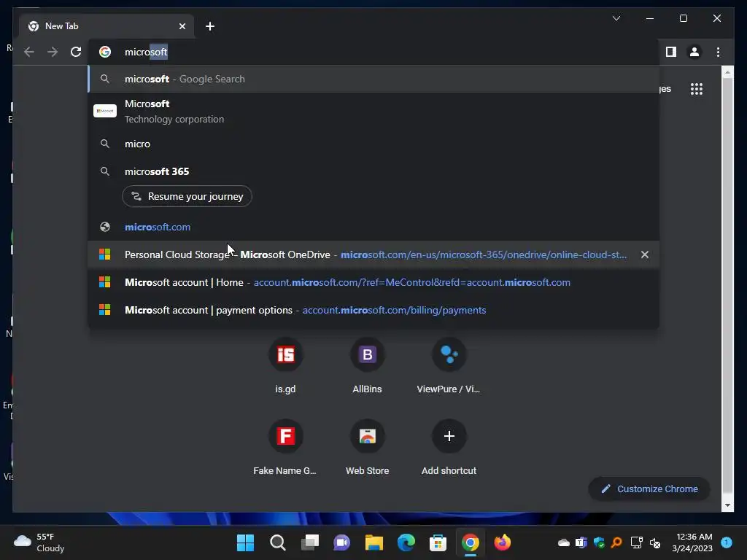The image size is (747, 560).
Task: Choose 'microsoft - Google Search' suggestion
Action: pyautogui.click(x=373, y=79)
